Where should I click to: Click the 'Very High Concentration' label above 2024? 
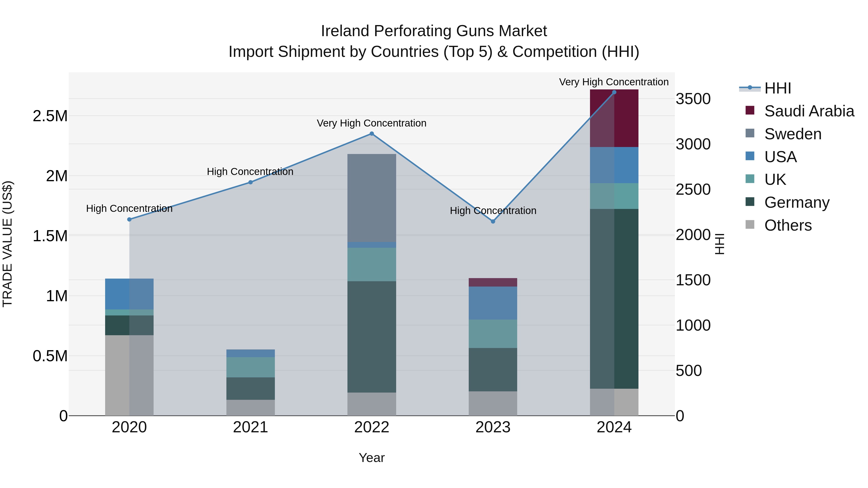coord(614,82)
